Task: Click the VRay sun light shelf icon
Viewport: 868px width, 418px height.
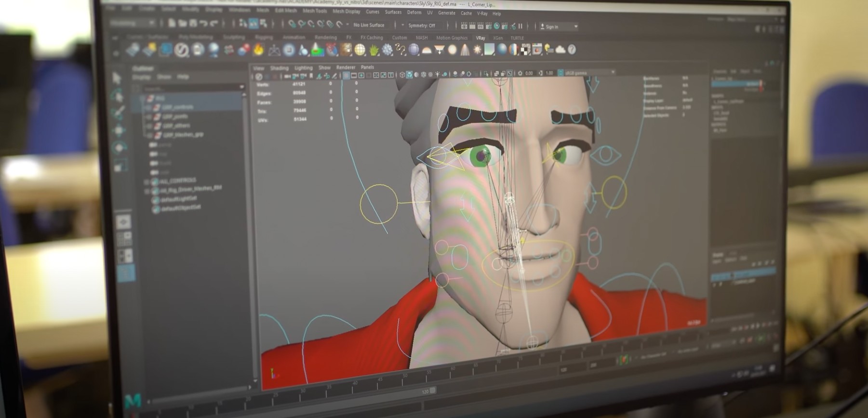Action: point(478,50)
